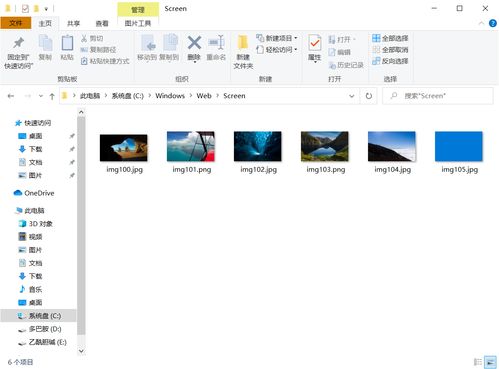Click the Help question mark icon
The height and width of the screenshot is (369, 499).
pyautogui.click(x=492, y=23)
